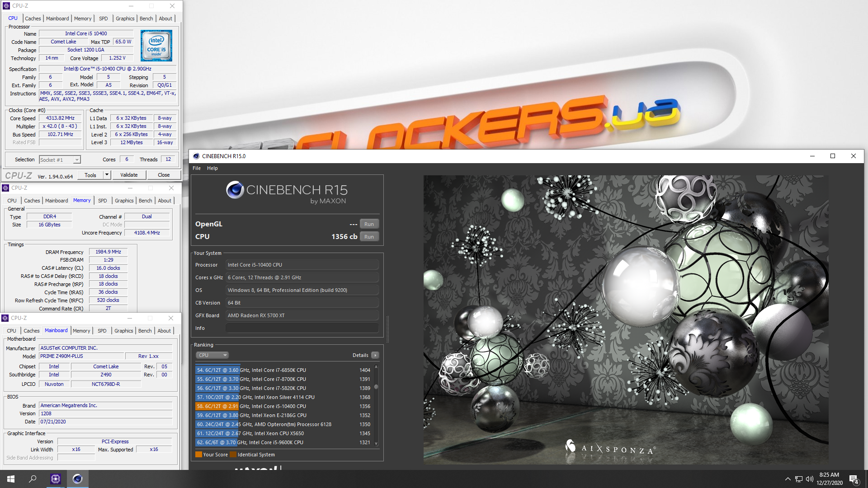Select ranking row Intel Xeon E-2186G CPU
This screenshot has height=488, width=868.
(x=283, y=415)
